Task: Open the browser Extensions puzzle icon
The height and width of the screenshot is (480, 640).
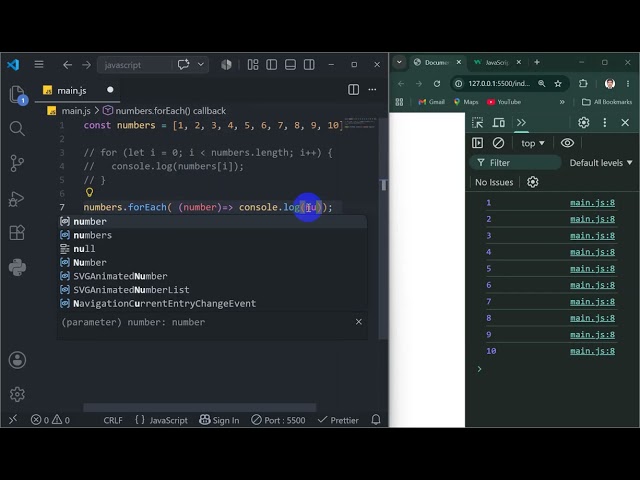Action: (x=583, y=84)
